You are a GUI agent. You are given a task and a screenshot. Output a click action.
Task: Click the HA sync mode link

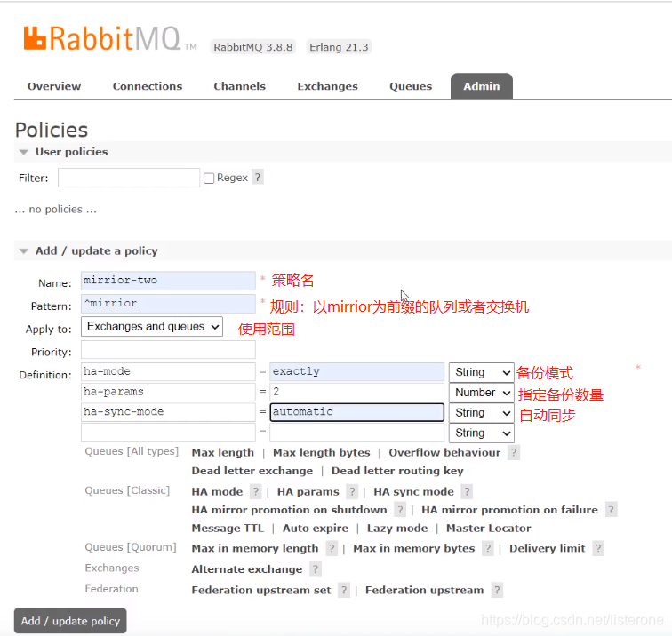(x=413, y=492)
